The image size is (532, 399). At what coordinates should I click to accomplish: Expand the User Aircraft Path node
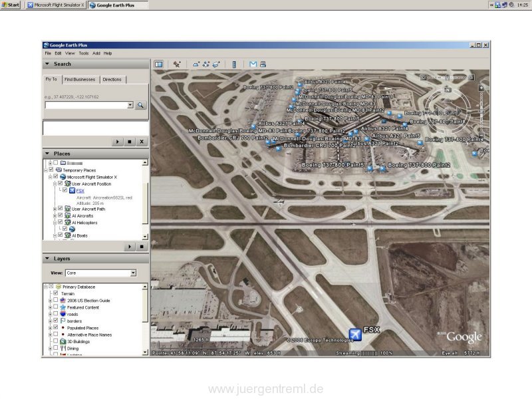[55, 209]
